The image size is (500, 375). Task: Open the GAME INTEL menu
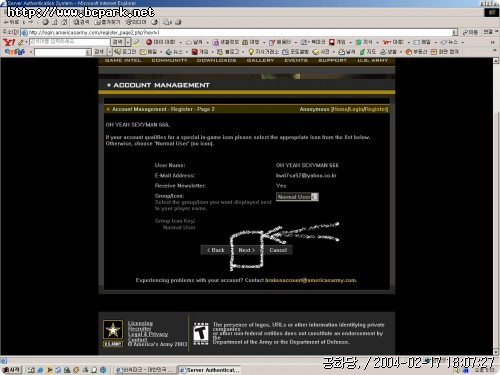click(x=123, y=60)
